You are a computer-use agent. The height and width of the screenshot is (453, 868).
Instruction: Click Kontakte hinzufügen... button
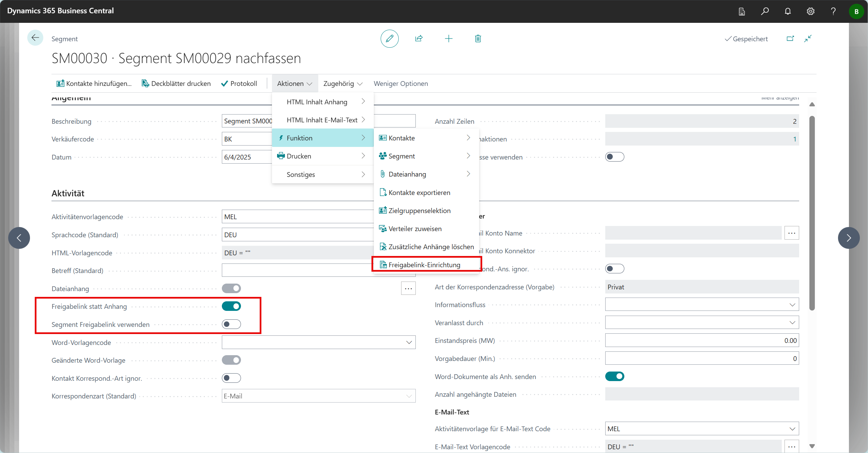(94, 84)
